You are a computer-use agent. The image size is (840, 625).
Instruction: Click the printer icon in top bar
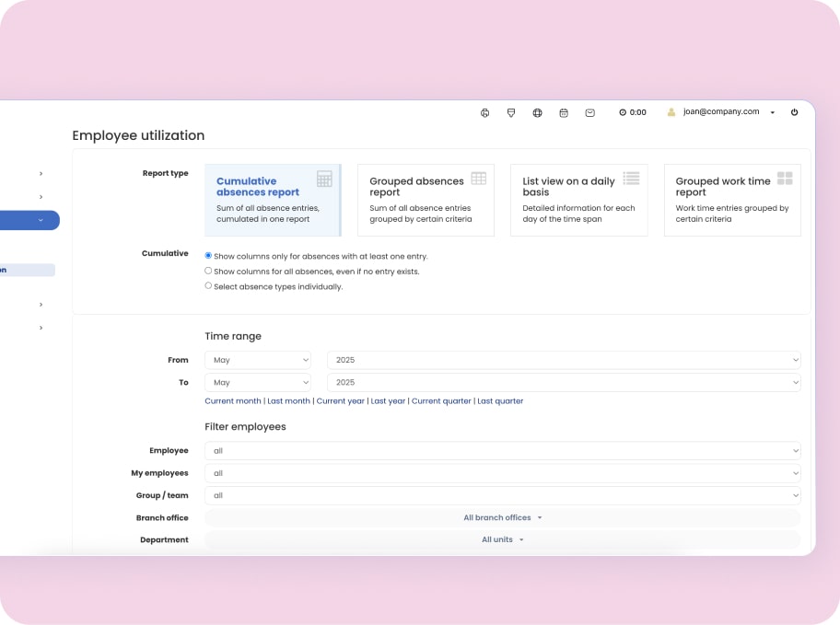484,112
